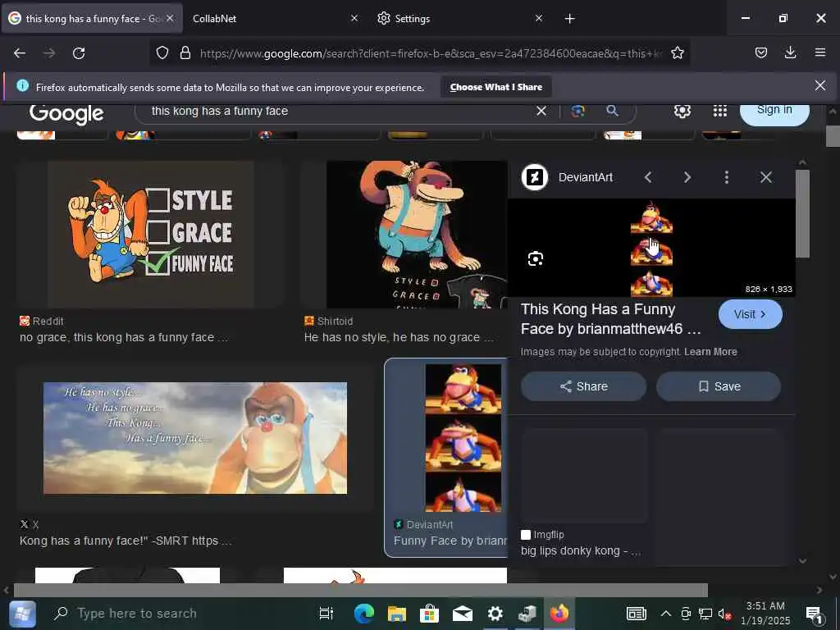
Task: Open the DeviantArt three-panel Kong thumbnail
Action: [x=463, y=438]
